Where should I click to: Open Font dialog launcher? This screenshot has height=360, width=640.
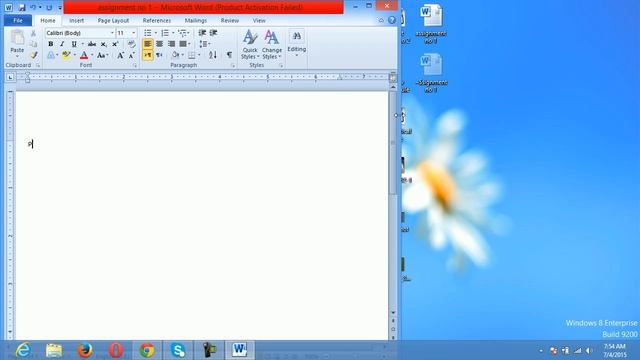point(135,65)
